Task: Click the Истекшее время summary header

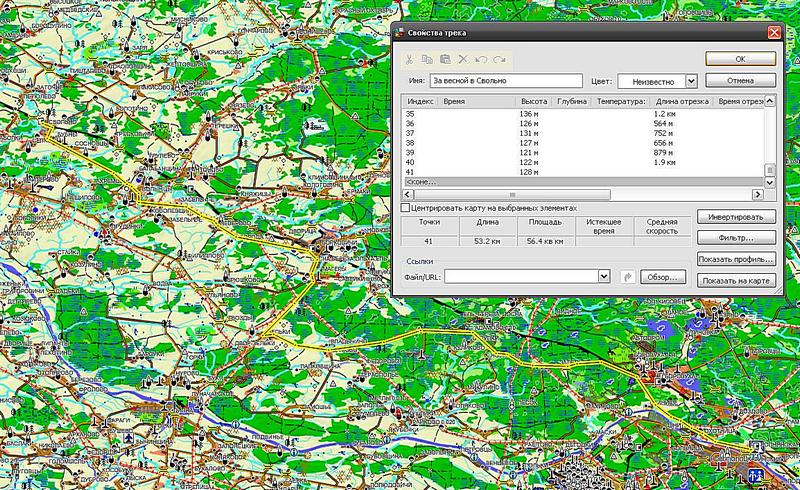Action: pos(604,227)
